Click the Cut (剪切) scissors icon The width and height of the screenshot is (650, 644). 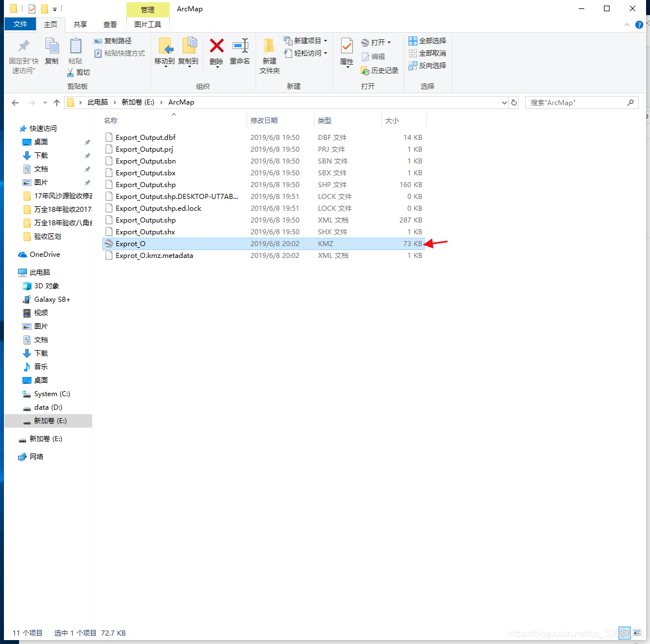pyautogui.click(x=70, y=72)
